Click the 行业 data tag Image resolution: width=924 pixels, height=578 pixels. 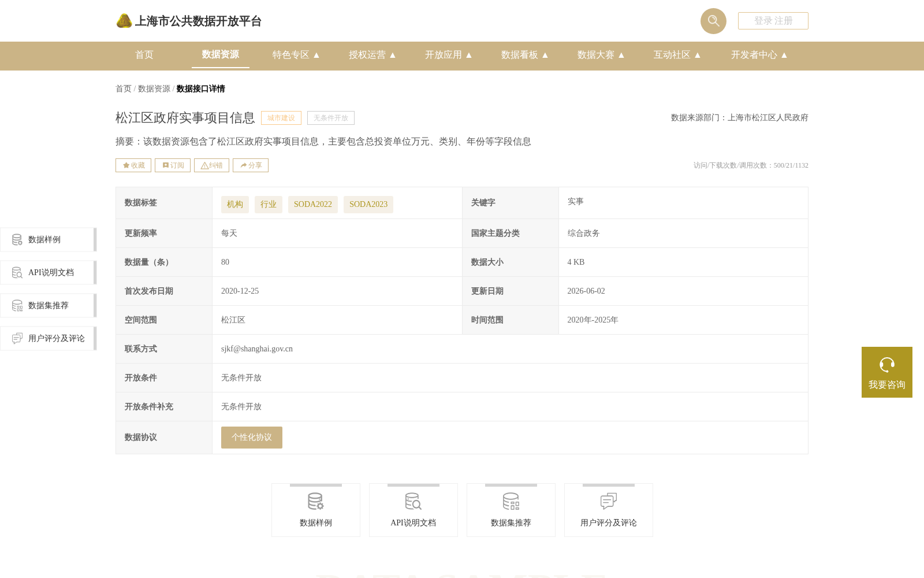(x=269, y=205)
